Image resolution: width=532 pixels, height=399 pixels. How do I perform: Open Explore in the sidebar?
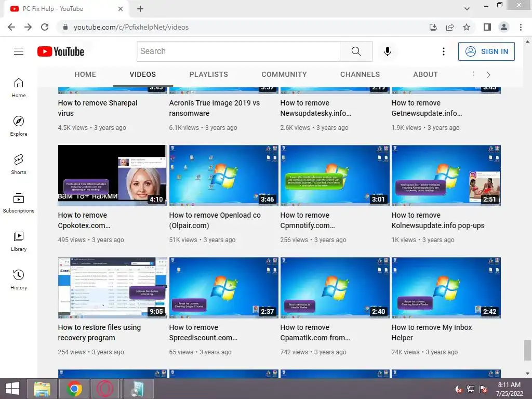point(19,126)
